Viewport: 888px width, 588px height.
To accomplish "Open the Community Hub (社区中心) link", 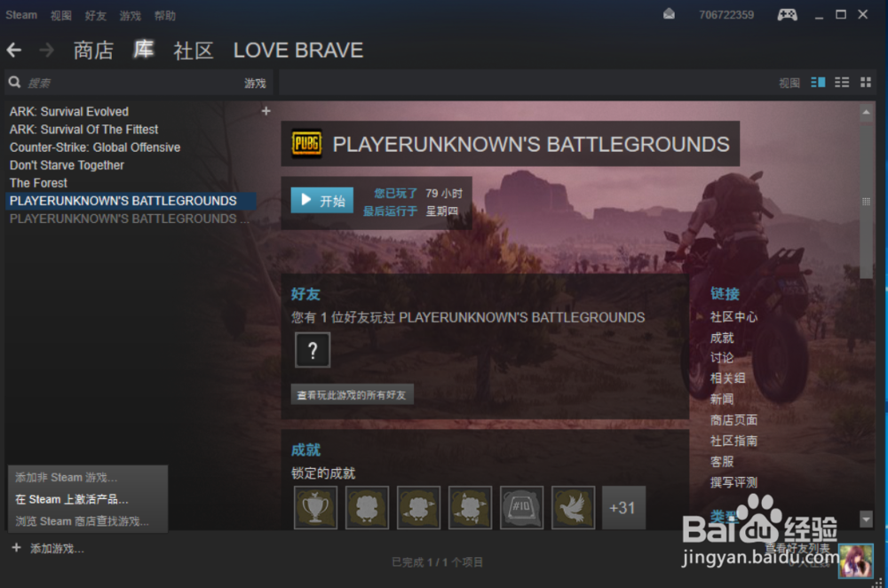I will [x=734, y=317].
